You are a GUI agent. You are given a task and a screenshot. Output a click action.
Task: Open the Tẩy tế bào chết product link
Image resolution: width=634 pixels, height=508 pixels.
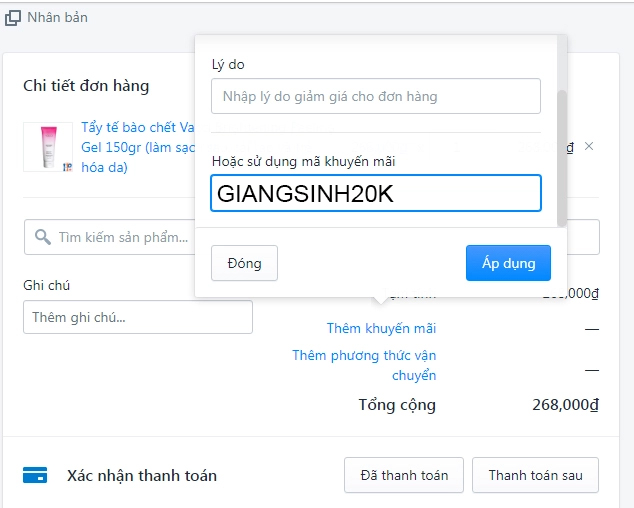137,147
